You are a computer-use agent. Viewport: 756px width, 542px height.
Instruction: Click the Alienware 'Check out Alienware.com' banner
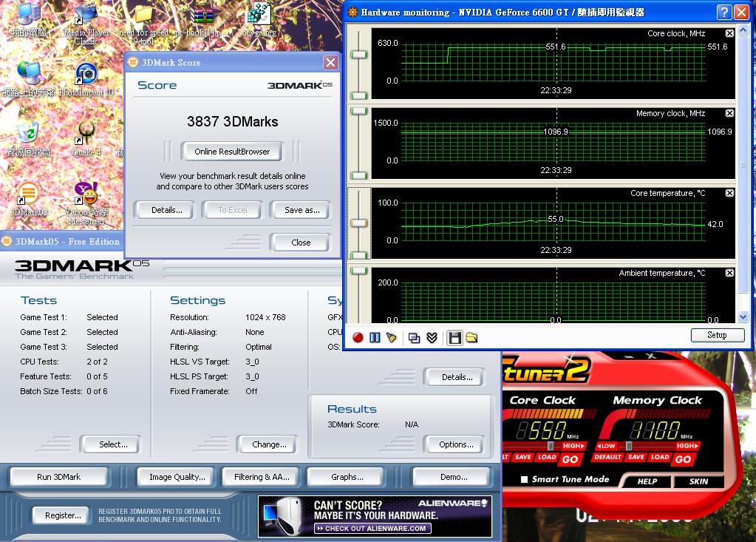point(375,516)
